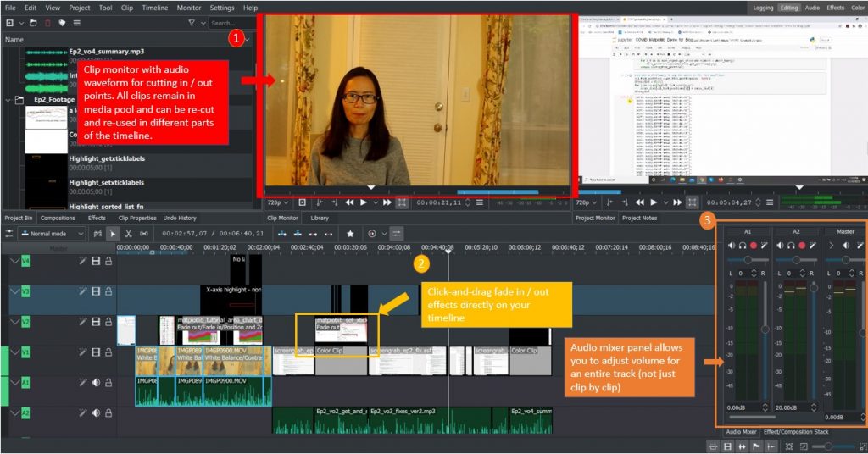This screenshot has width=868, height=454.
Task: Collapse track V1 with its chevron
Action: point(14,352)
